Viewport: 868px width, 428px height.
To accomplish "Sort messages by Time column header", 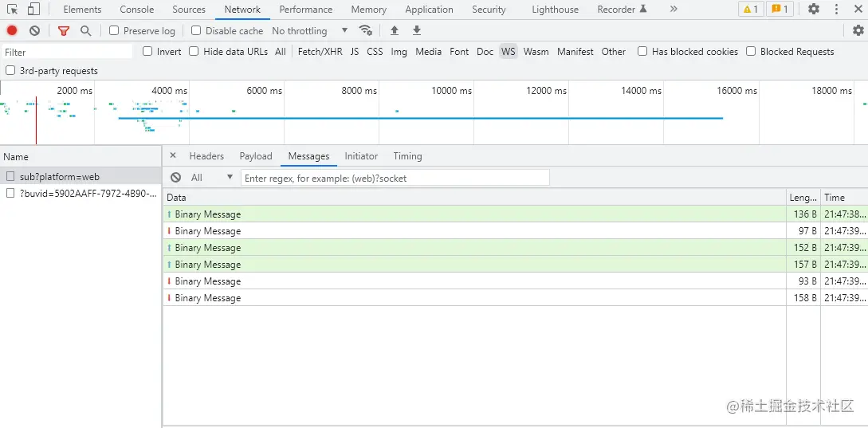I will coord(844,198).
